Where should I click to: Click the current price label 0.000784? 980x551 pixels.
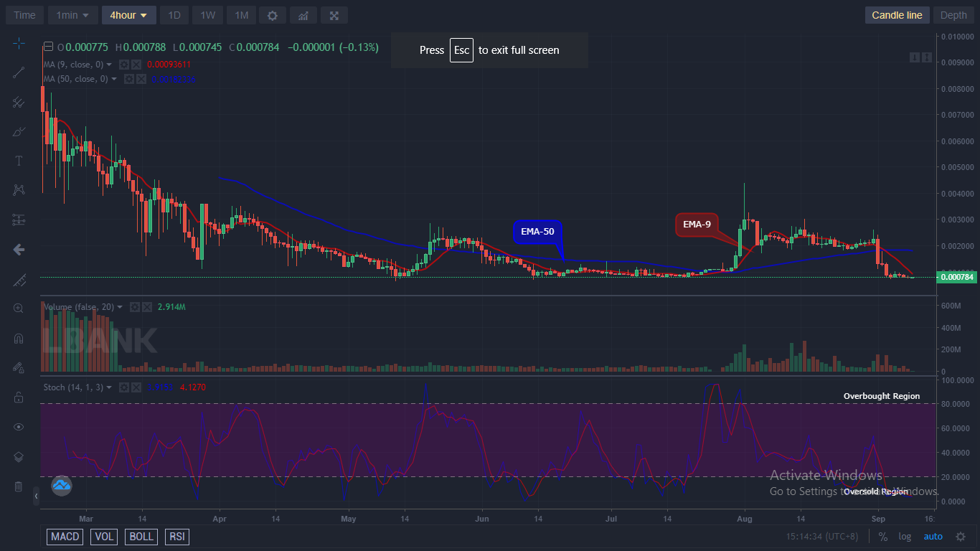pos(957,277)
